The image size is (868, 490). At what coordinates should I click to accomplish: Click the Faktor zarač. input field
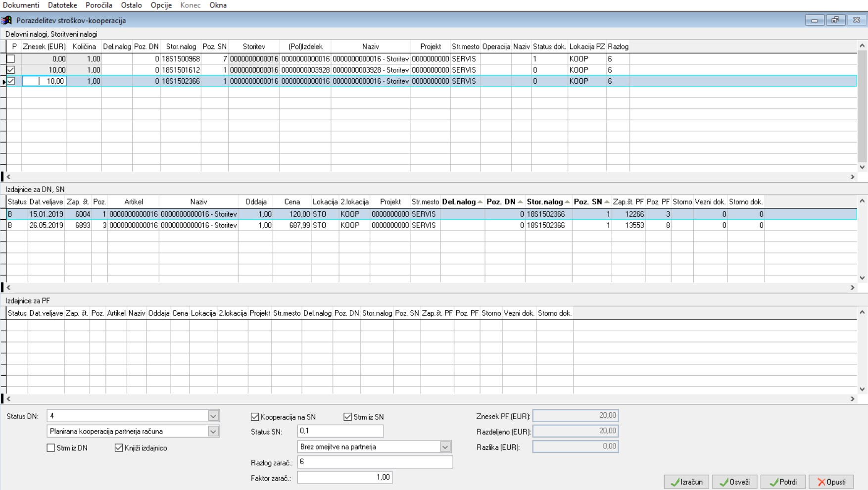pyautogui.click(x=344, y=478)
